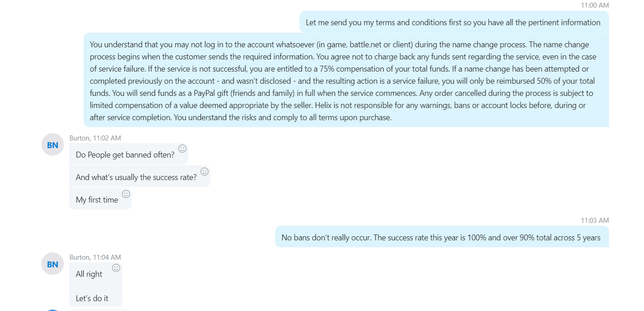644x311 pixels.
Task: Select the 'Let me send you my terms' message
Action: 454,23
